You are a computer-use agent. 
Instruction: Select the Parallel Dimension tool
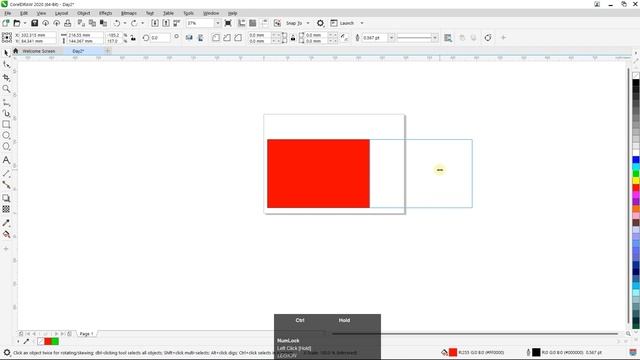point(6,173)
